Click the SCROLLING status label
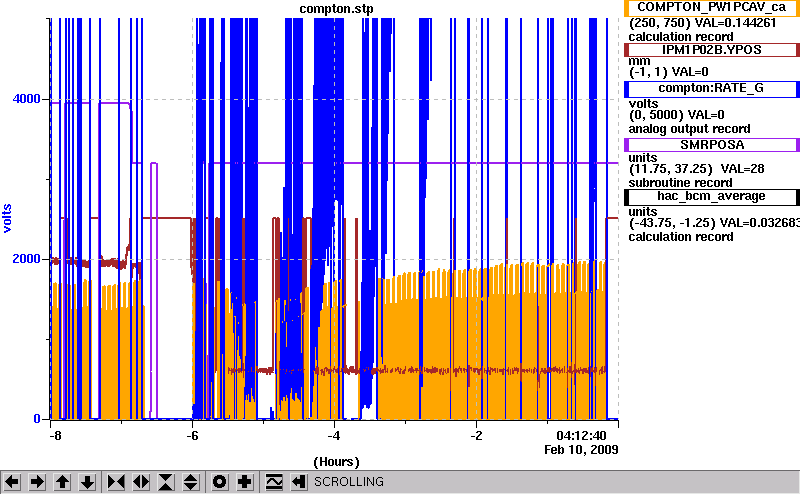Screen dimensions: 800x494 click(x=349, y=482)
